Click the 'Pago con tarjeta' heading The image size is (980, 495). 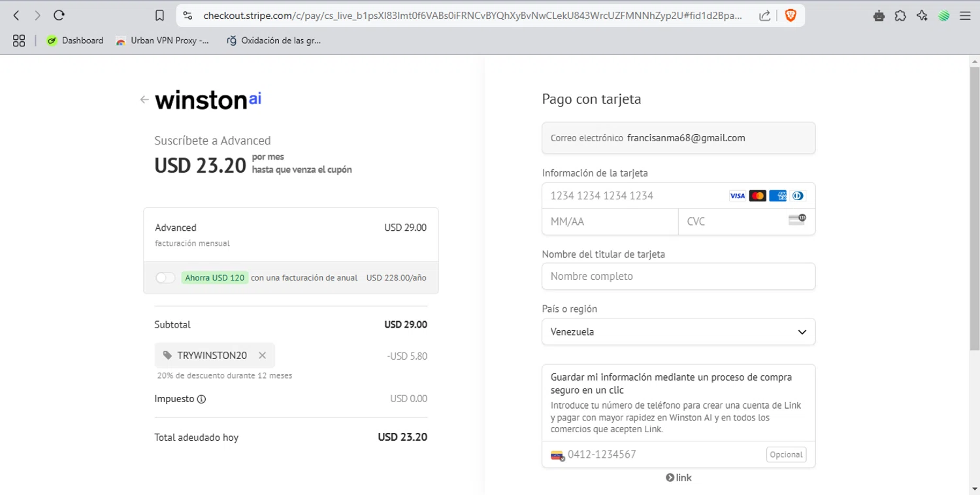pyautogui.click(x=591, y=99)
